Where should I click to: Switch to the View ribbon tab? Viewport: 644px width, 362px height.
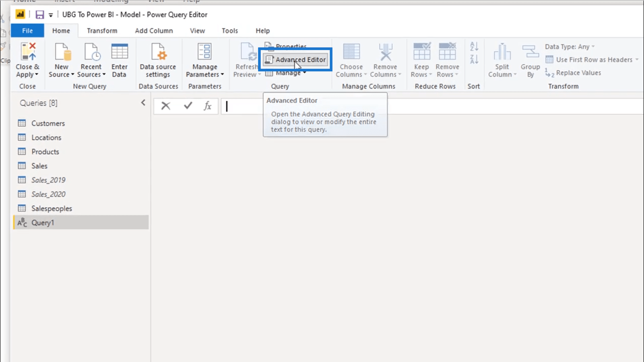click(197, 31)
